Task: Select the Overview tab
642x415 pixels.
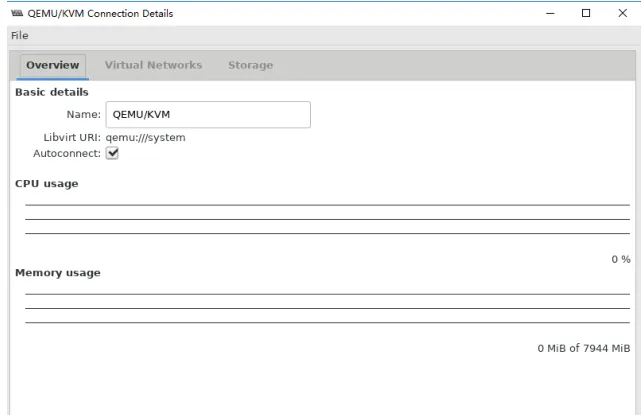Action: (53, 65)
